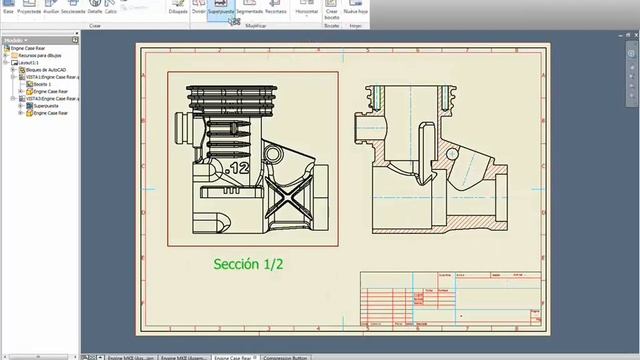Image resolution: width=640 pixels, height=360 pixels.
Task: Click third navigation bar tool
Action: coord(632,76)
